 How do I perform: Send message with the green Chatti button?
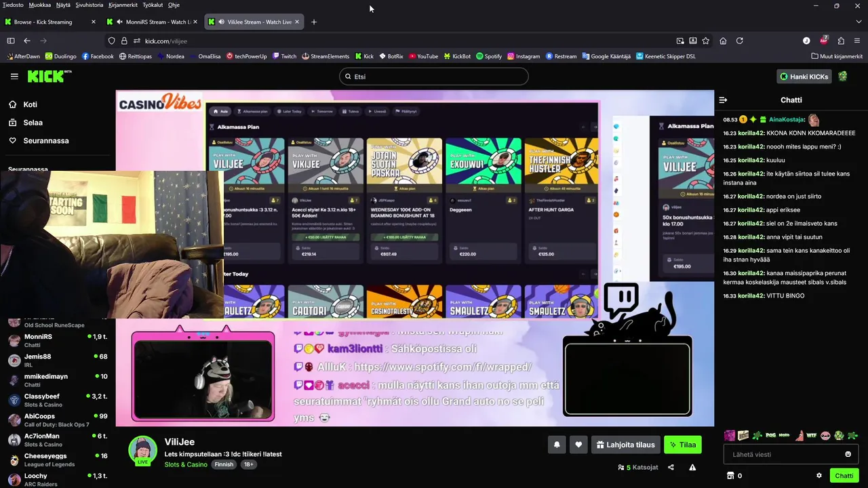[x=844, y=476]
